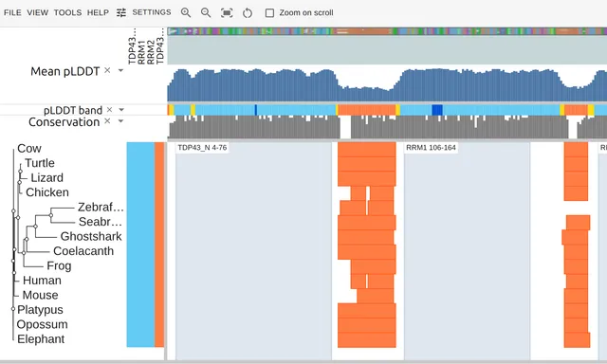Screen dimensions: 607x364
Task: Enable the Zoom on scroll checkbox
Action: click(x=269, y=13)
